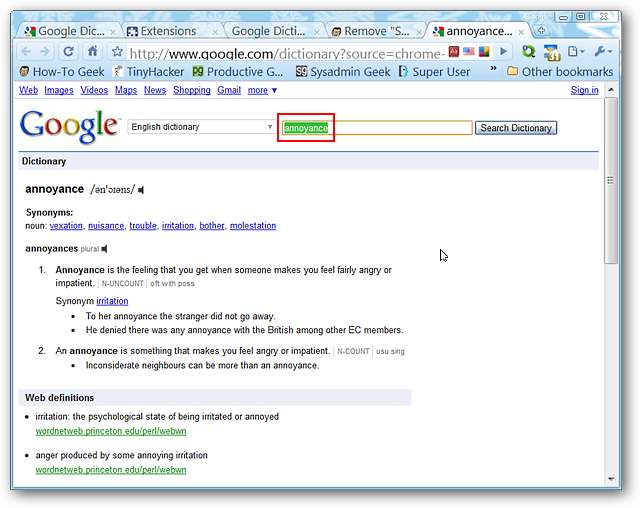Open the page menu icon
640x508 pixels.
tap(576, 51)
